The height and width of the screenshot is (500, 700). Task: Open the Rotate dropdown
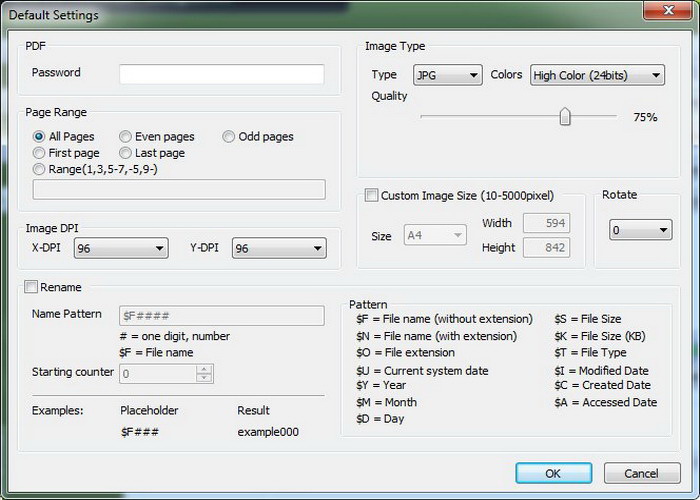(x=641, y=230)
